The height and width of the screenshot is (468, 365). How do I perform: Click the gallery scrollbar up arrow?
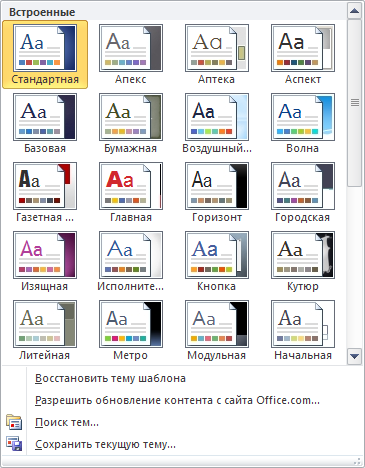pos(354,11)
